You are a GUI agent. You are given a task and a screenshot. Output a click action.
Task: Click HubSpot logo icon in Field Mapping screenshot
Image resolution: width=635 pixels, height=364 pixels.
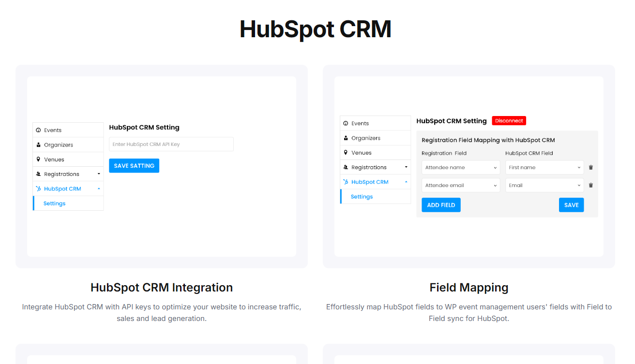click(346, 182)
